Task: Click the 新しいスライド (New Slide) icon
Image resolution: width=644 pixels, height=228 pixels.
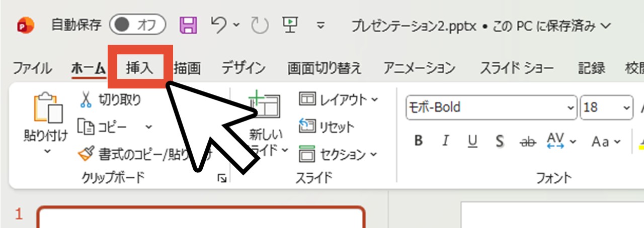Action: (265, 106)
